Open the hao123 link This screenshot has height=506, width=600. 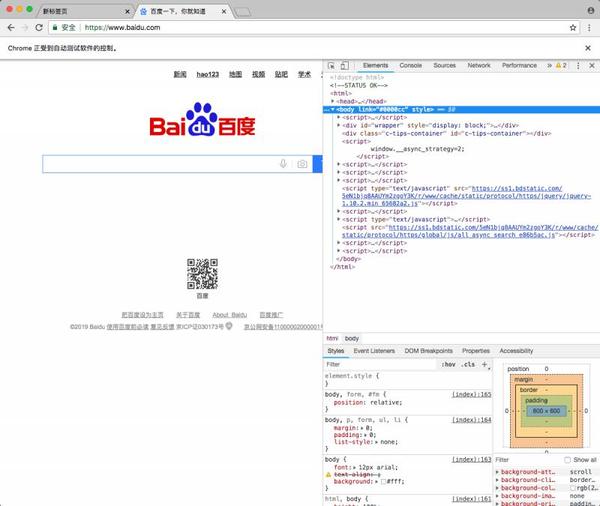point(207,74)
